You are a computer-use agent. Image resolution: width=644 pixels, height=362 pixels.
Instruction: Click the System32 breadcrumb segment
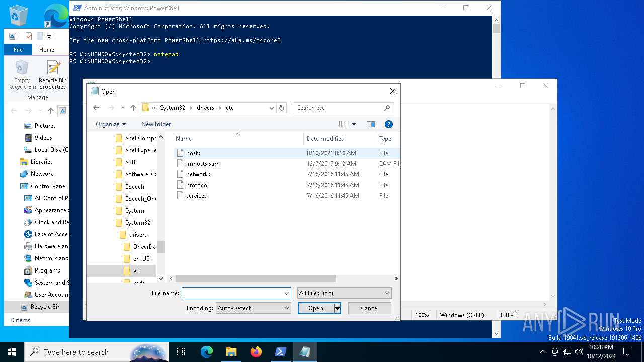click(173, 108)
